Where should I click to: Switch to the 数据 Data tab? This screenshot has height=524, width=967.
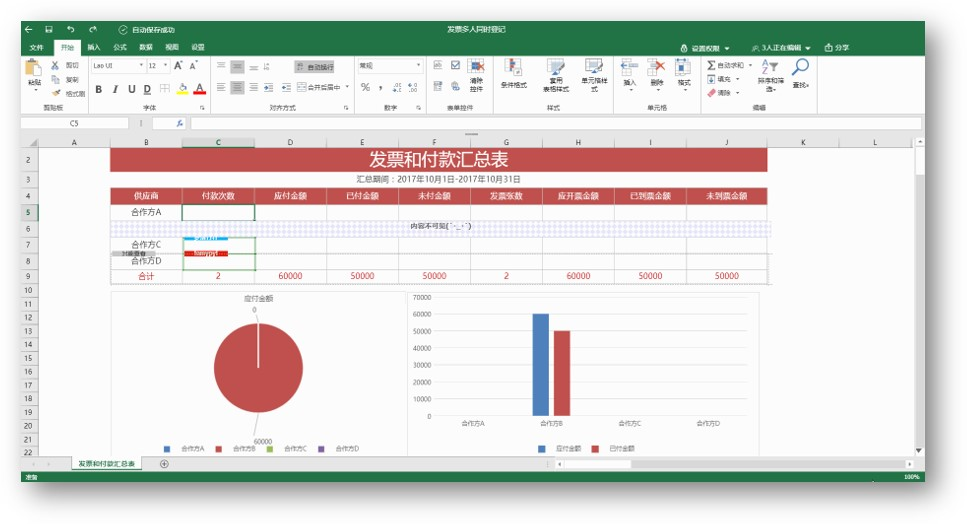(146, 47)
